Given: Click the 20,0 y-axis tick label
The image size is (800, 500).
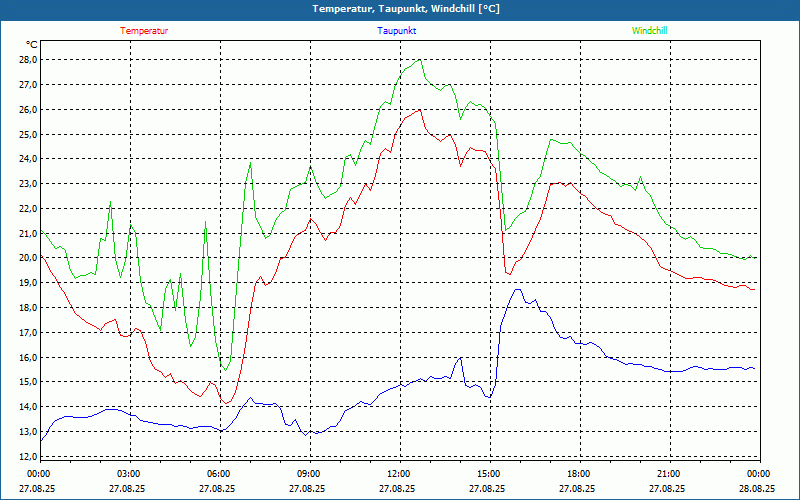Looking at the screenshot, I should pos(27,258).
